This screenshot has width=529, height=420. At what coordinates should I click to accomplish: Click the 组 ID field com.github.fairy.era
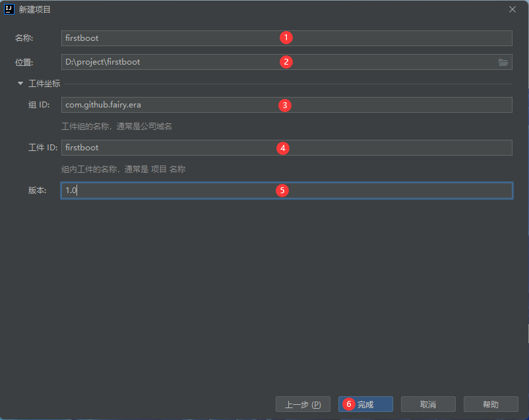287,105
